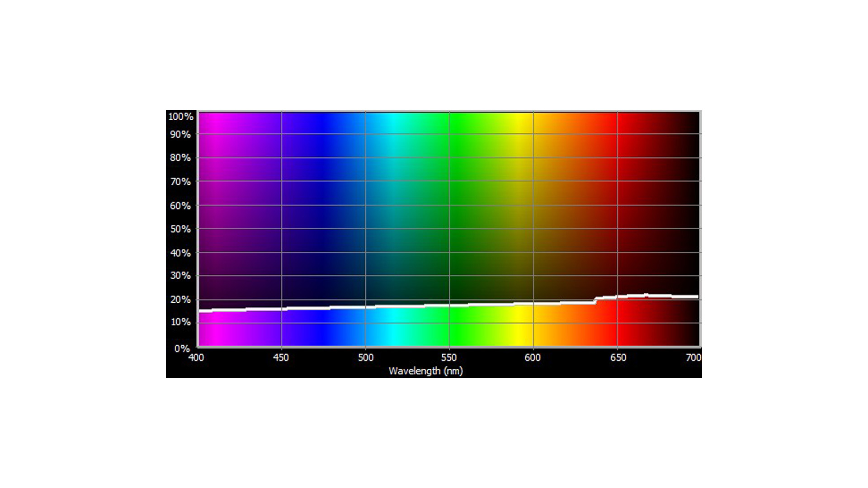Click the 60% vertical axis label
868x488 pixels.
(180, 206)
